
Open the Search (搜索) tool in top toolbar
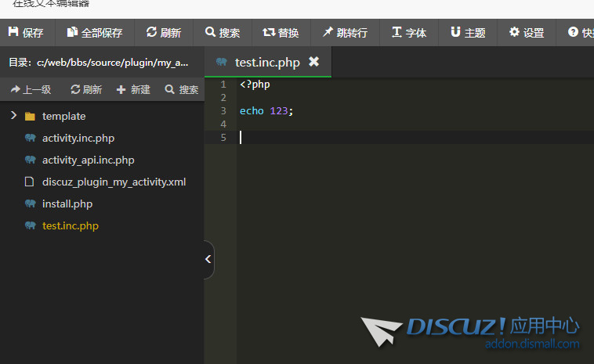click(x=223, y=33)
